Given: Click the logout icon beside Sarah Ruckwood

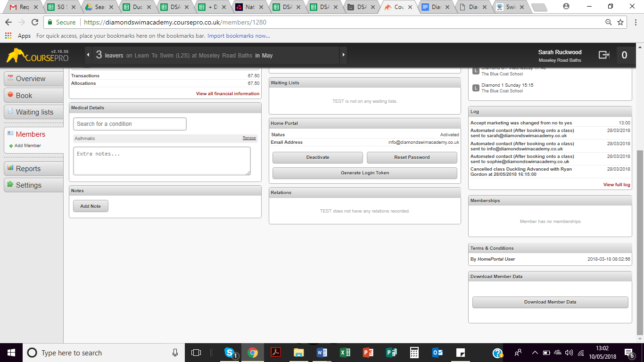Looking at the screenshot, I should [x=604, y=55].
